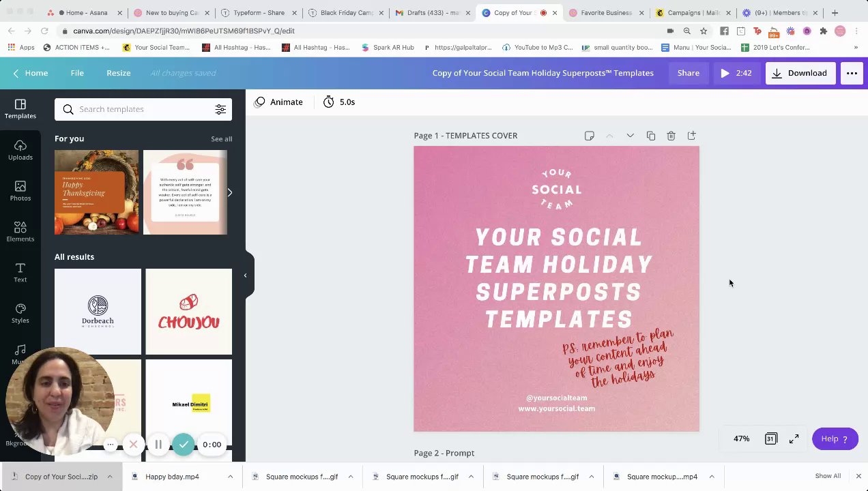Image resolution: width=868 pixels, height=491 pixels.
Task: Show next For you templates
Action: tap(230, 192)
